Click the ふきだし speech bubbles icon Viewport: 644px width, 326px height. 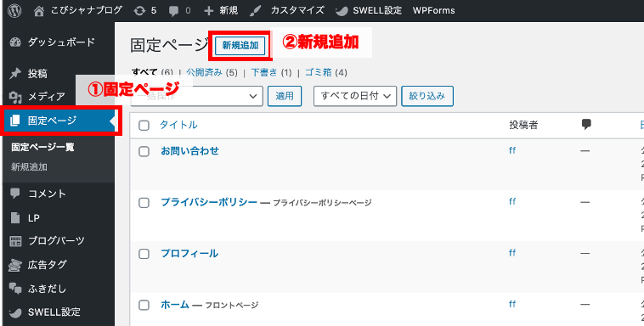[x=15, y=289]
